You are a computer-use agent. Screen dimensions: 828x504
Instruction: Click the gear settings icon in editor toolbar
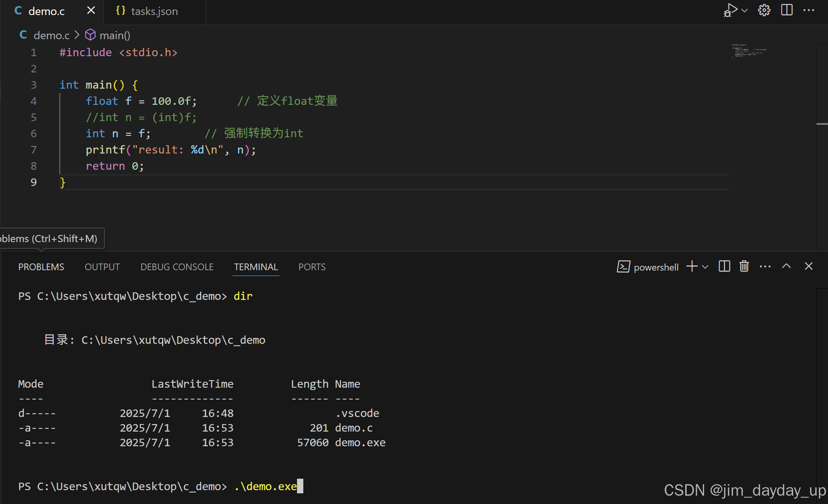[x=764, y=10]
